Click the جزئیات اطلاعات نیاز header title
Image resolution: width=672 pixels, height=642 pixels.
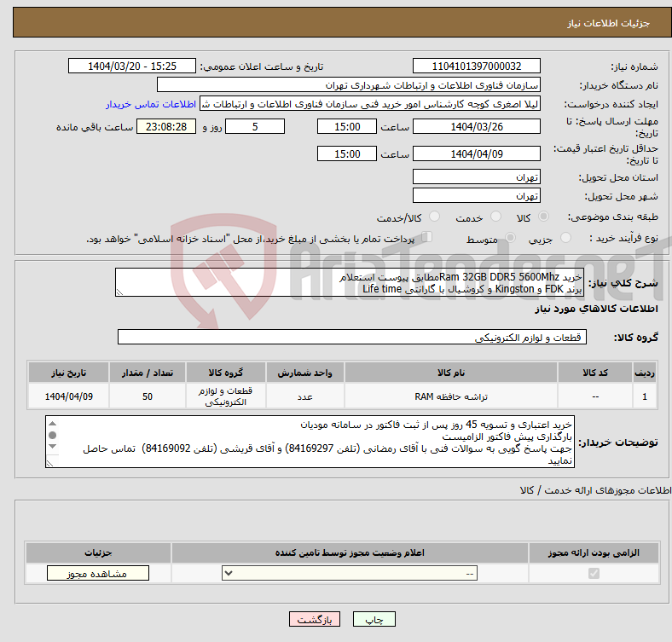609,23
